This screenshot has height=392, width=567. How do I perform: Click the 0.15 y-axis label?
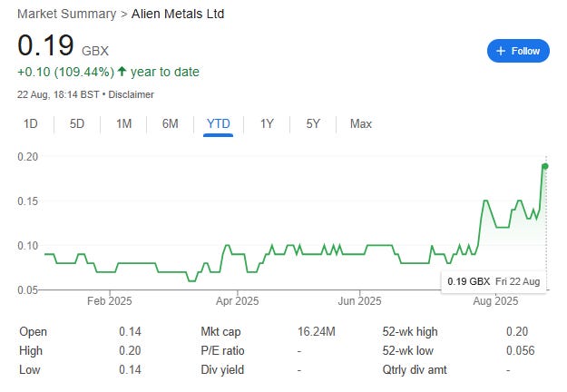27,201
